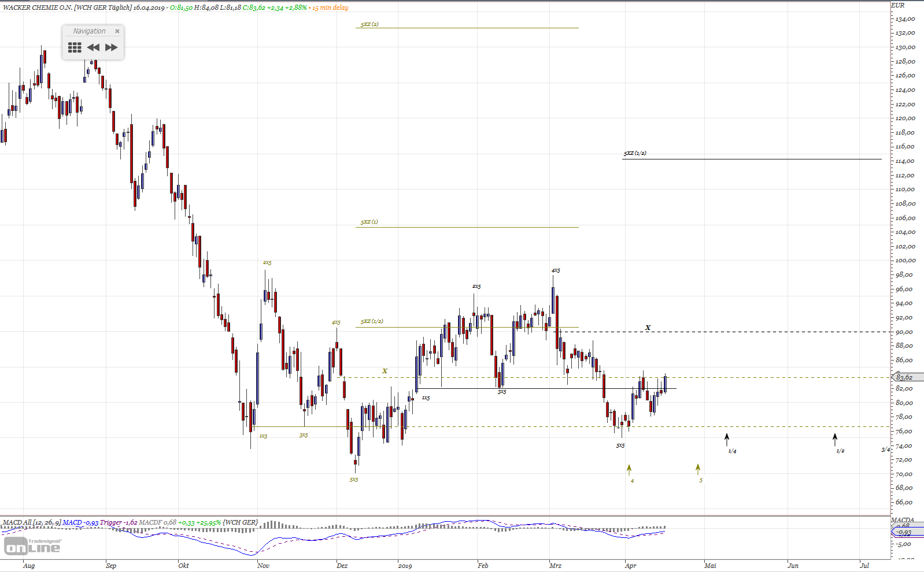The height and width of the screenshot is (572, 924).
Task: Select the black 4x5 wave label
Action: pos(556,270)
